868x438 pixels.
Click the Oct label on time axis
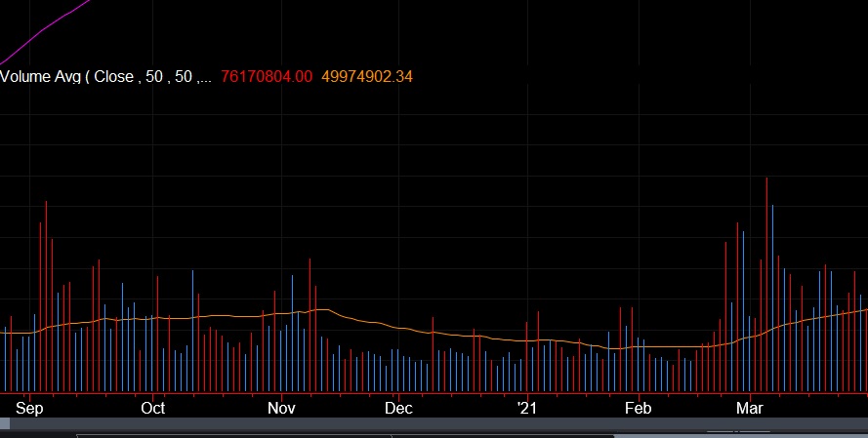click(x=153, y=407)
